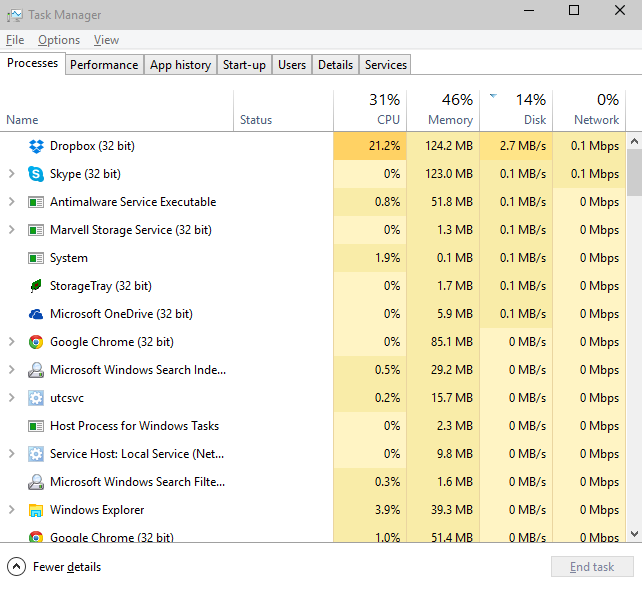
Task: Click the StorageTray leaf icon
Action: point(36,286)
